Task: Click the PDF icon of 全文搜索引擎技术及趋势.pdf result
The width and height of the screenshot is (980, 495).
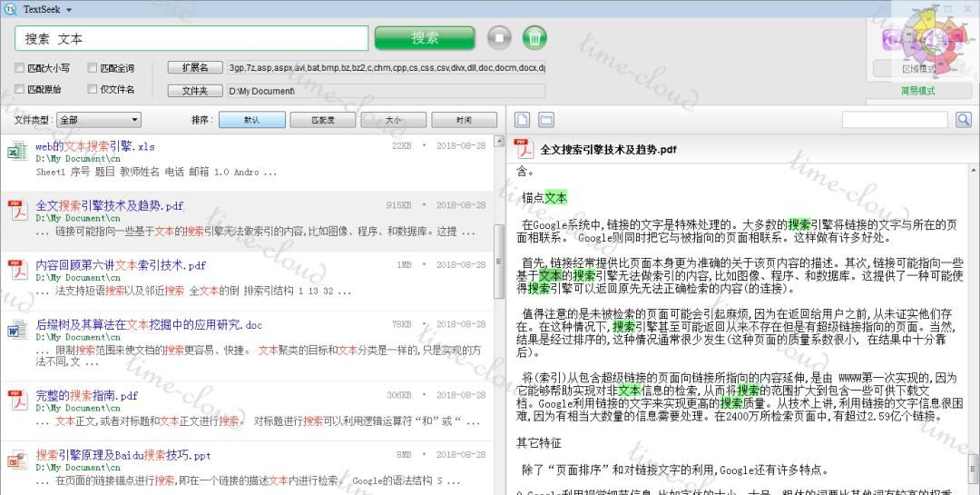Action: click(17, 211)
